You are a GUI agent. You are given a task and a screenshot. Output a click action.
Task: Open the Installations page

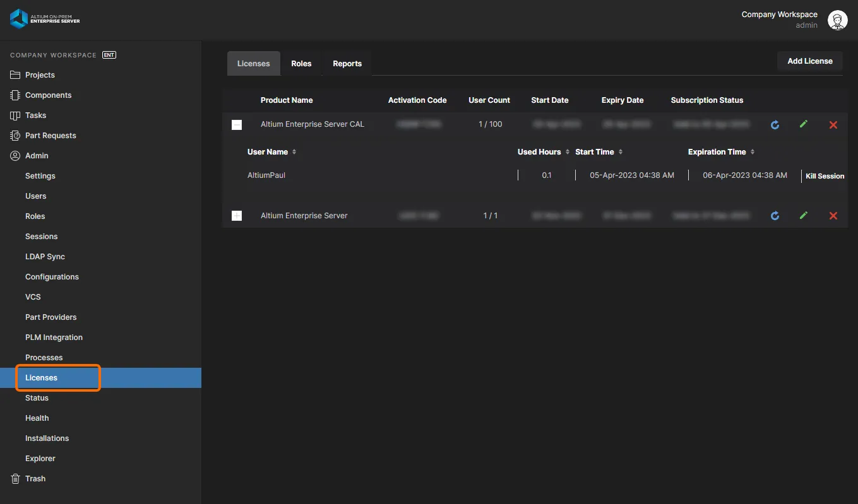[x=47, y=438]
